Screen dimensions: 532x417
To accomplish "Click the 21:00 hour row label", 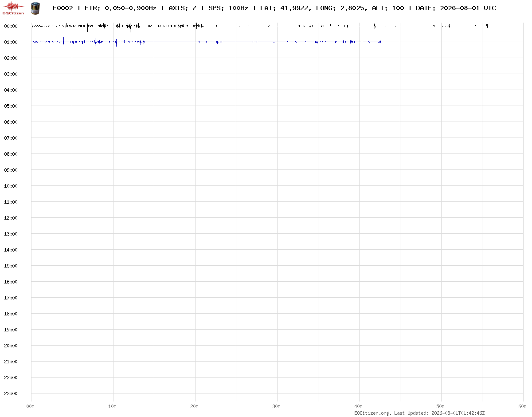I will [11, 362].
